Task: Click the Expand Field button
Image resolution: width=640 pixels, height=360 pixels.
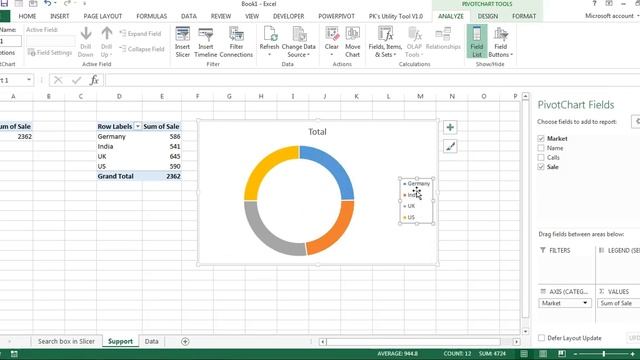Action: (140, 34)
